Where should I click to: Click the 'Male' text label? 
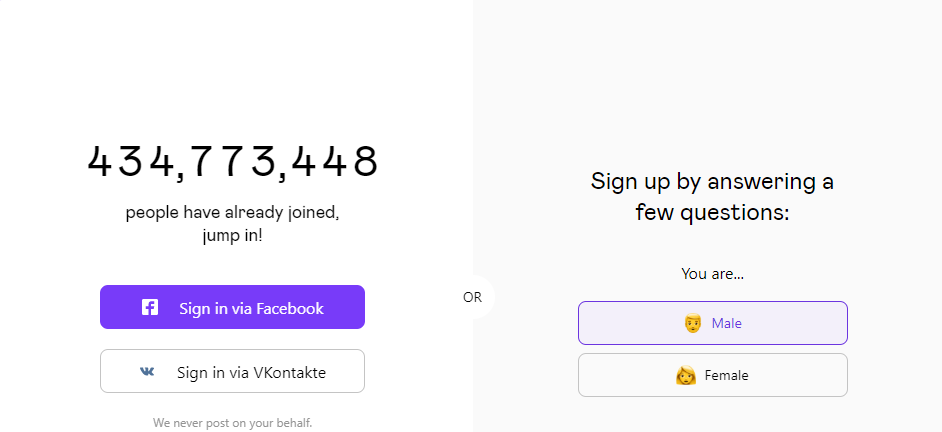727,324
